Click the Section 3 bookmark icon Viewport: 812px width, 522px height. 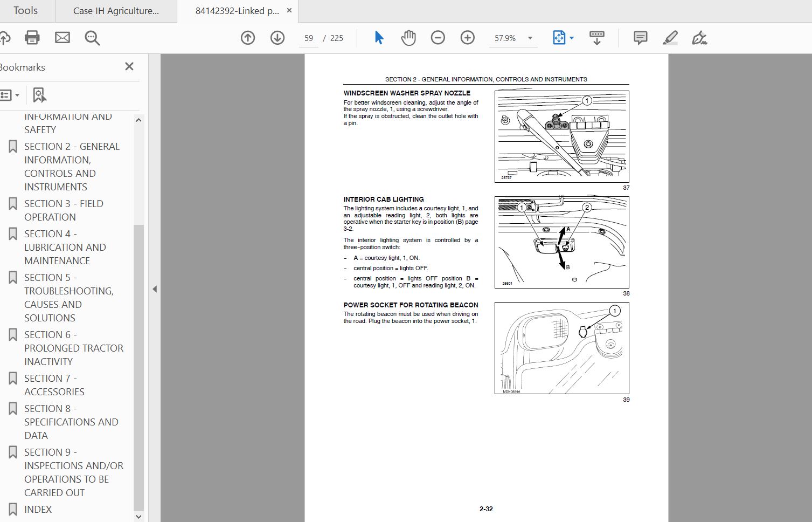coord(13,204)
